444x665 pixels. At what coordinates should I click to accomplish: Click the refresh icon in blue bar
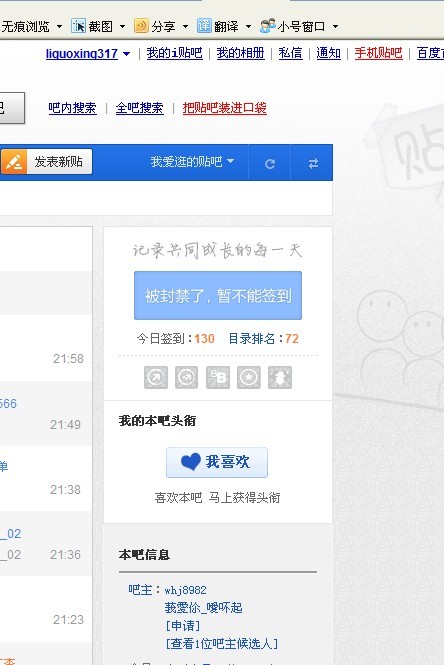pos(270,164)
